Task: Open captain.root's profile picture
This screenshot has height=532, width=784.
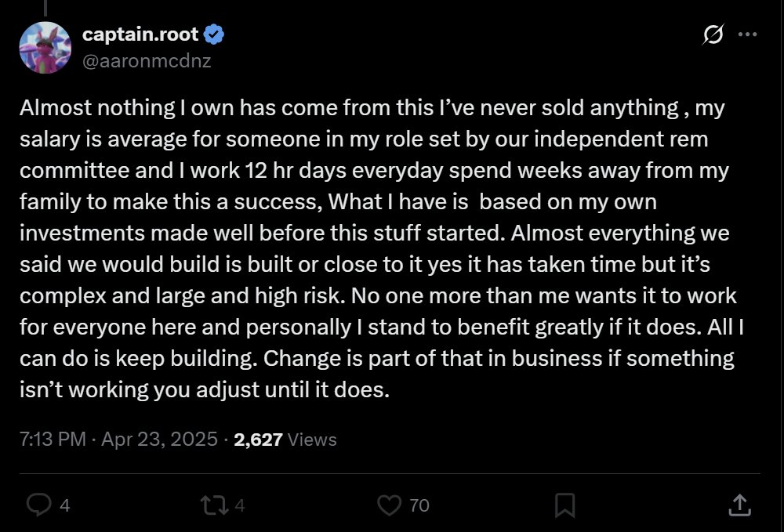Action: pyautogui.click(x=45, y=47)
